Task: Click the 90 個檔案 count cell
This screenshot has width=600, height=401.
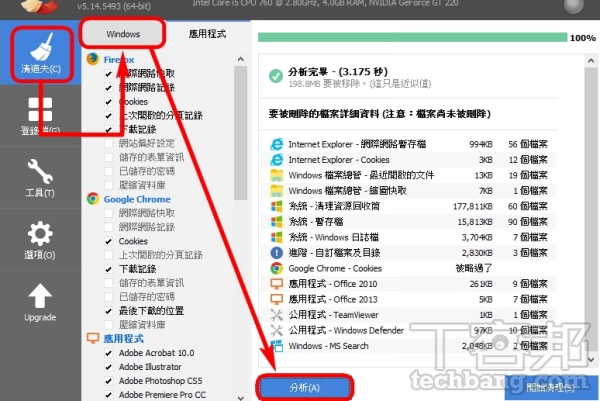Action: click(527, 222)
